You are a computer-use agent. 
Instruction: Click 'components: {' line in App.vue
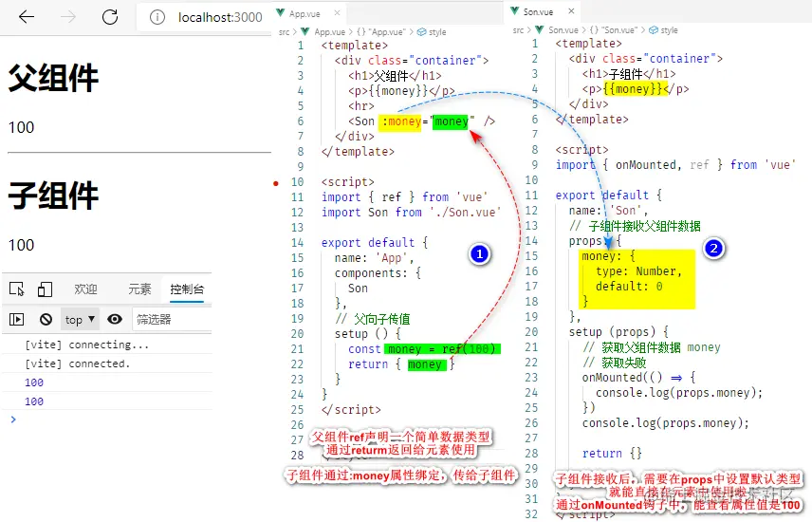pos(378,272)
